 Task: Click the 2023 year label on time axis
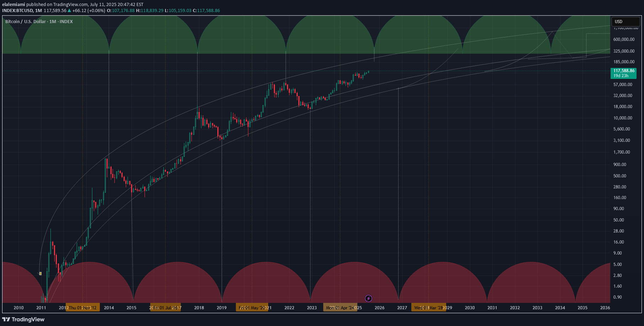point(312,308)
